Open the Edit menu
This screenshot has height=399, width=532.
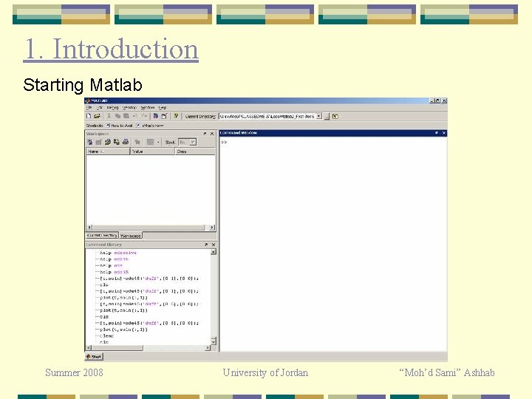pyautogui.click(x=100, y=108)
